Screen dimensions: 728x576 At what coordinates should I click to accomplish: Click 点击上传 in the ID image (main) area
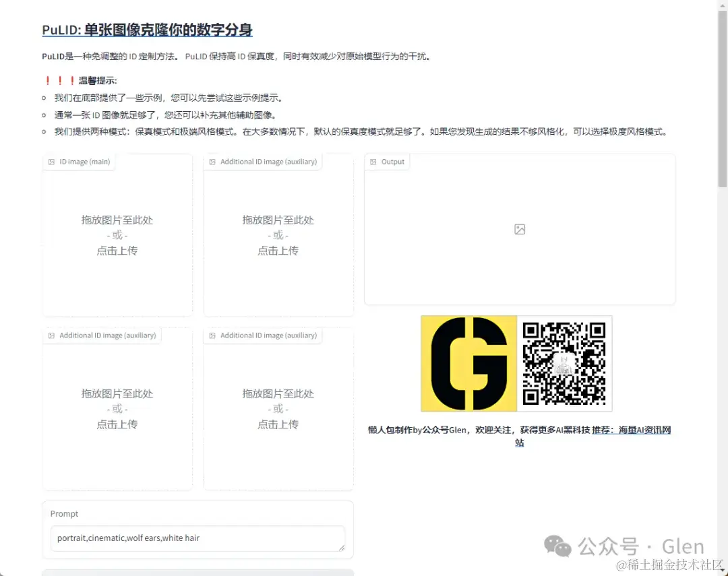(117, 250)
